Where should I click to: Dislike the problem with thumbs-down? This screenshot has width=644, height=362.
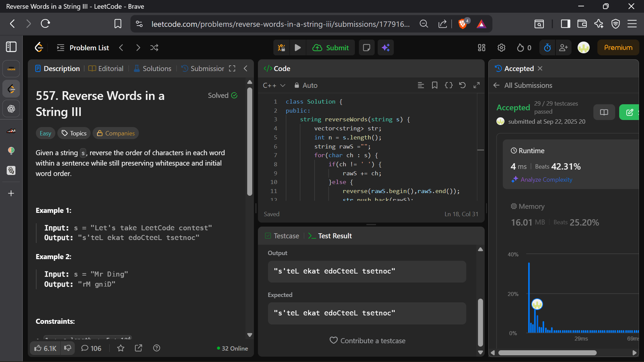tap(68, 348)
